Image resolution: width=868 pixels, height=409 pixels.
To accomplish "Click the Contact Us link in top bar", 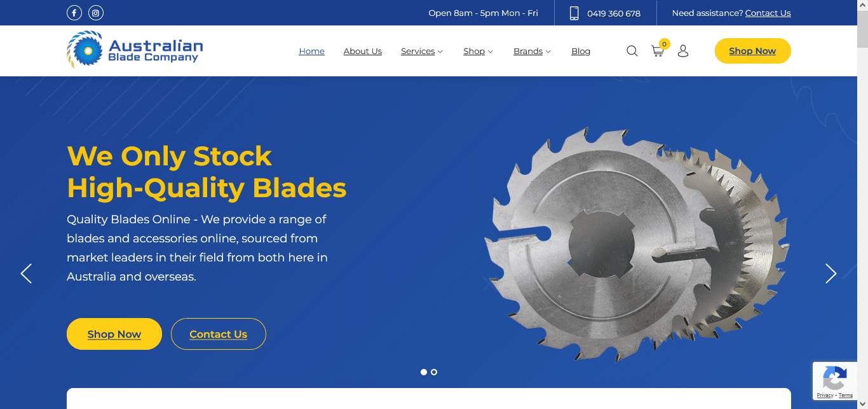I will tap(768, 13).
